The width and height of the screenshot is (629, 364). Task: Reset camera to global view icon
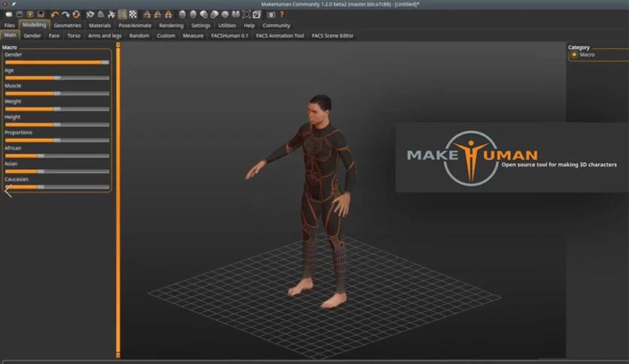pos(246,14)
